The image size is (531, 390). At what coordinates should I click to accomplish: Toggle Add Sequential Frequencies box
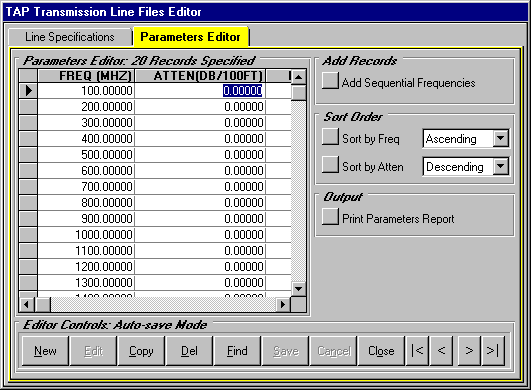tap(330, 81)
